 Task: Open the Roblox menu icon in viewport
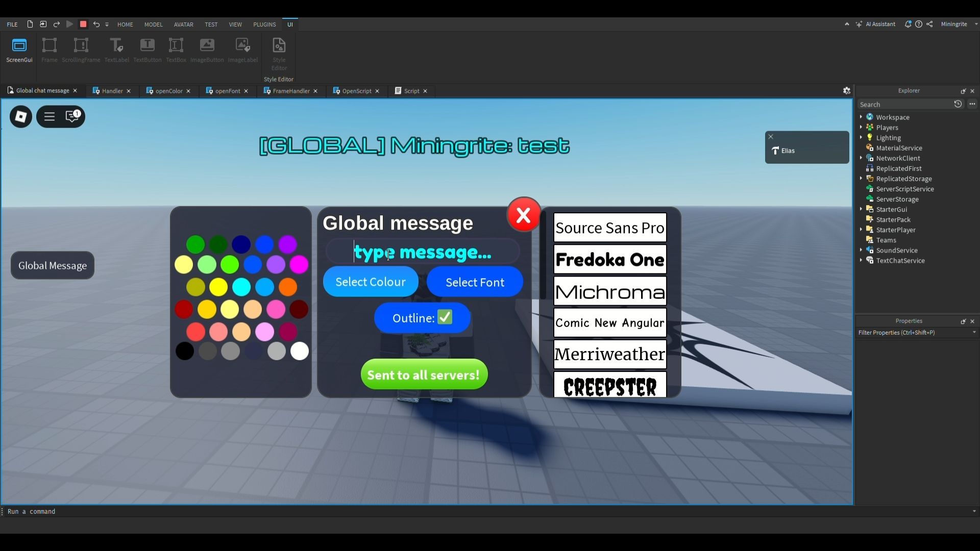pos(21,117)
